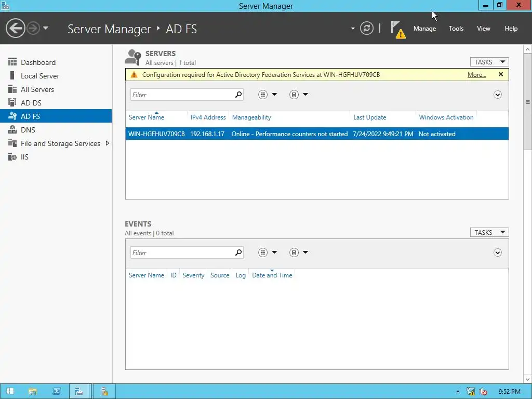Select All Servers in the sidebar
This screenshot has height=399, width=532.
(x=56, y=89)
